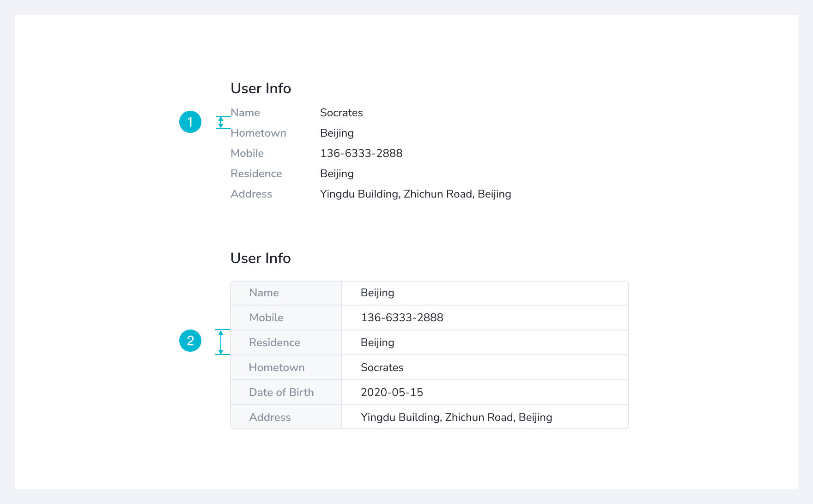813x504 pixels.
Task: Click the teal circle badge numbered 1
Action: point(190,122)
